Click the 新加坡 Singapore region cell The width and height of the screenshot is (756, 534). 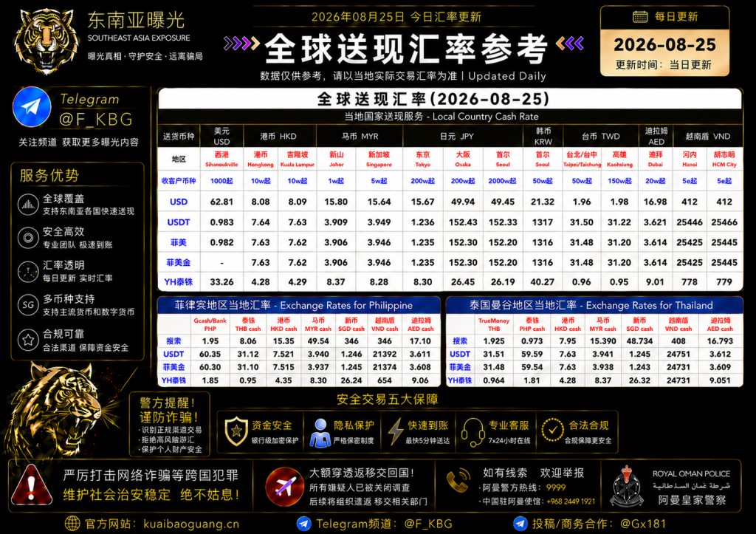point(379,159)
